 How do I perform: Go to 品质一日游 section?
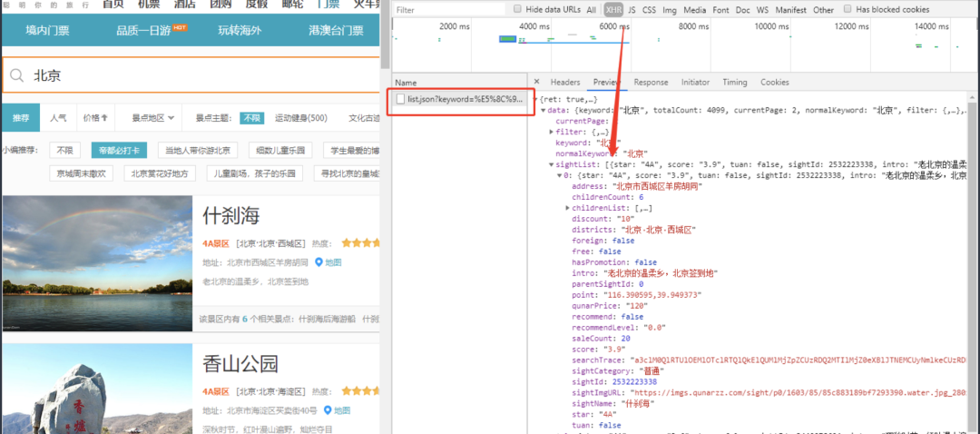pos(143,30)
